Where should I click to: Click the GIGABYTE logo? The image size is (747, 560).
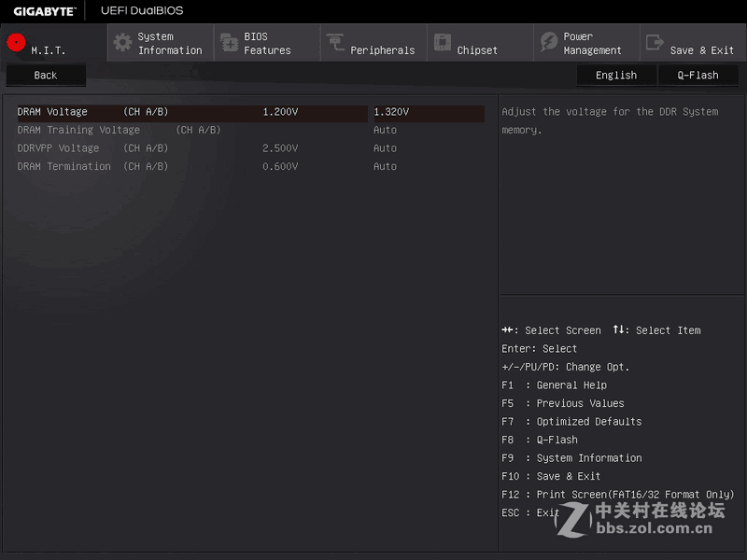pos(45,10)
